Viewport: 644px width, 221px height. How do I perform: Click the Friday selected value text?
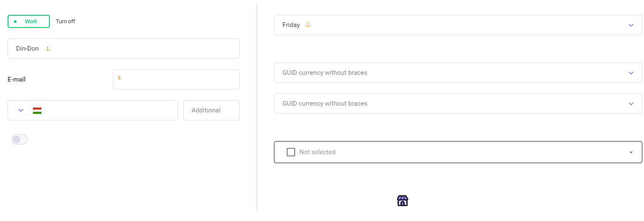point(291,25)
